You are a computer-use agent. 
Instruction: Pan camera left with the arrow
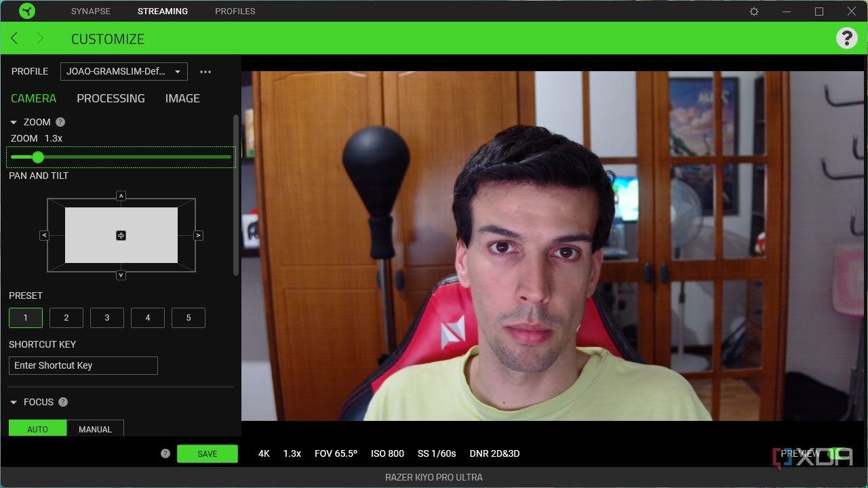click(44, 235)
